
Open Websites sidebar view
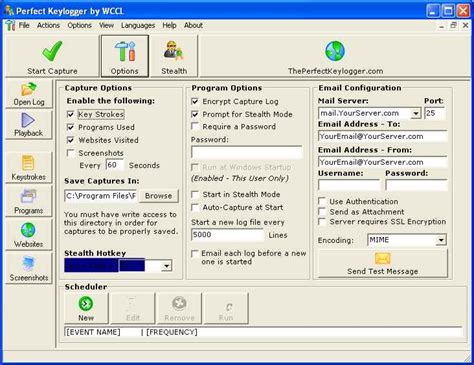(29, 235)
